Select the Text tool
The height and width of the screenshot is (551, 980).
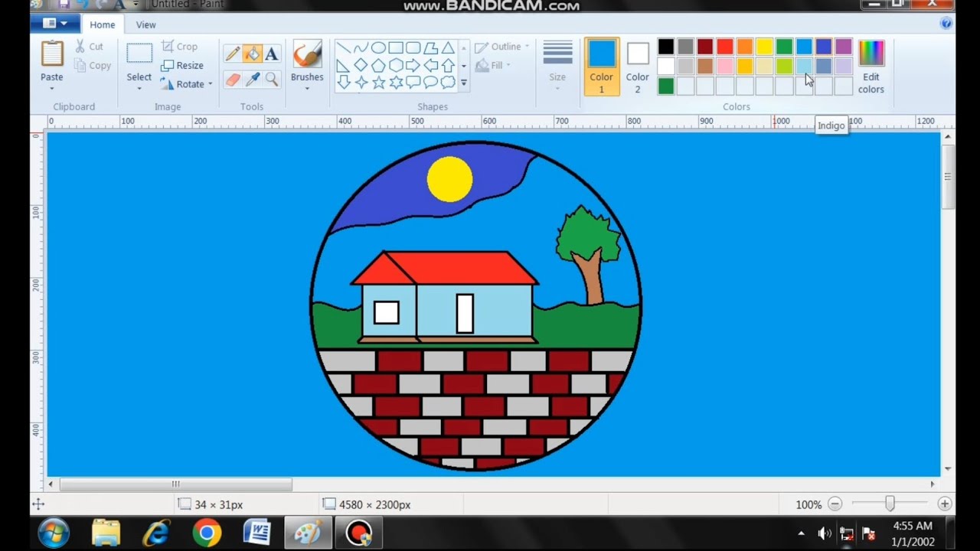[271, 54]
